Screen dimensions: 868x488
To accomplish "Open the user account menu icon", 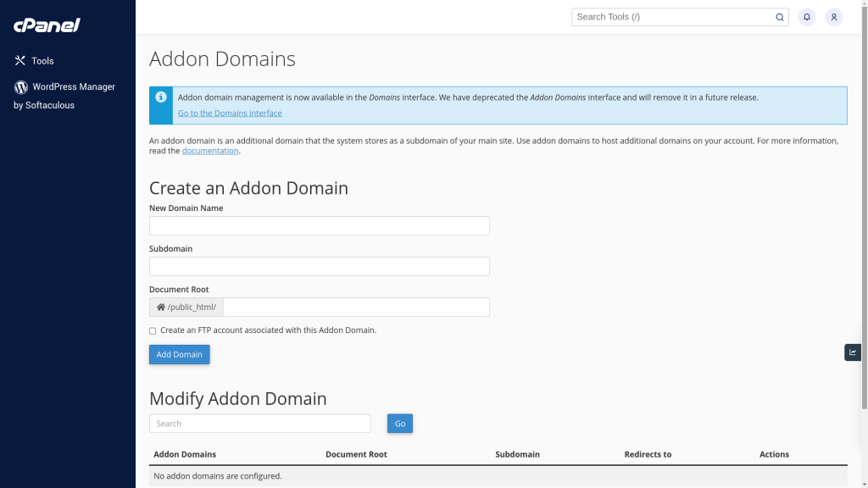I will click(834, 17).
